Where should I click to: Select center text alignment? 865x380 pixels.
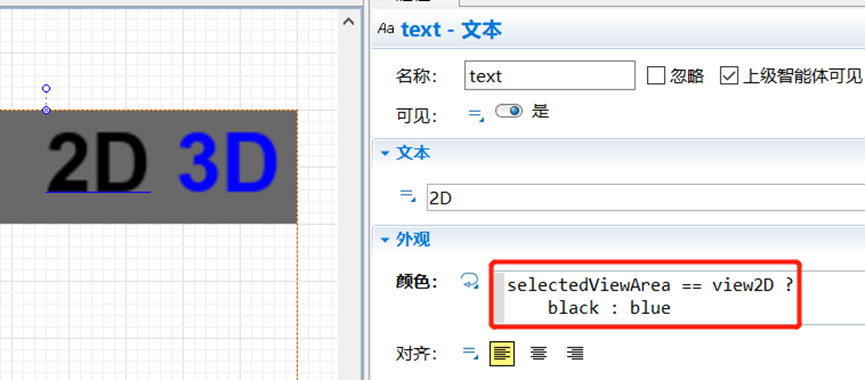click(538, 353)
